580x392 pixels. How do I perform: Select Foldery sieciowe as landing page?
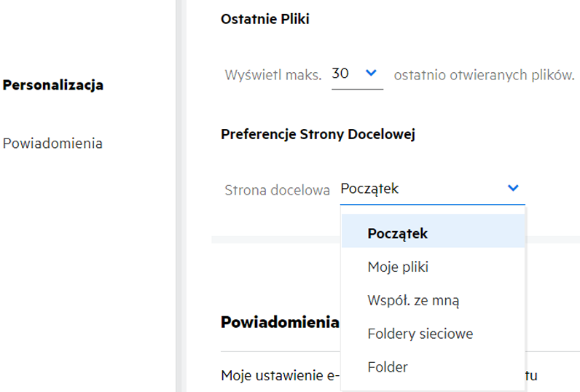click(420, 334)
